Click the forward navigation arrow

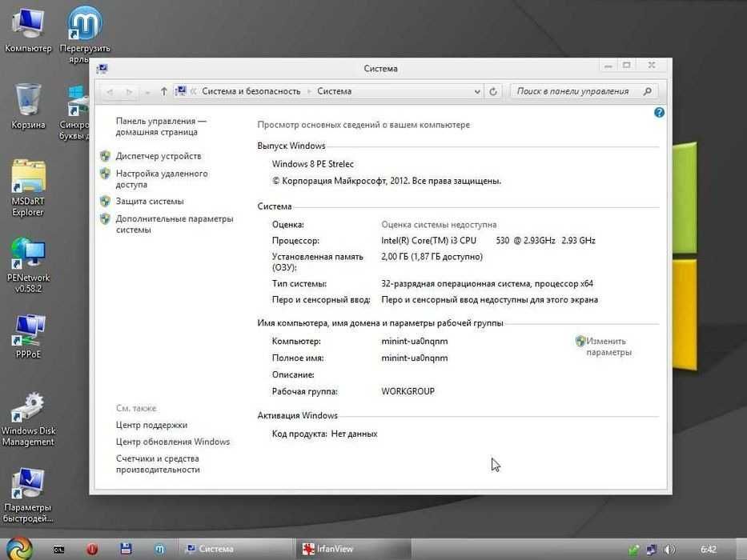(129, 92)
